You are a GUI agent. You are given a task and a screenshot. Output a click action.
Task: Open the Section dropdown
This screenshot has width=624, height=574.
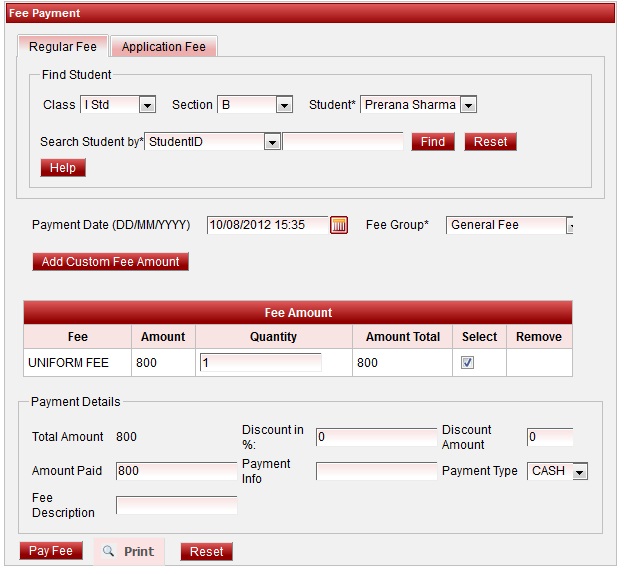click(284, 105)
